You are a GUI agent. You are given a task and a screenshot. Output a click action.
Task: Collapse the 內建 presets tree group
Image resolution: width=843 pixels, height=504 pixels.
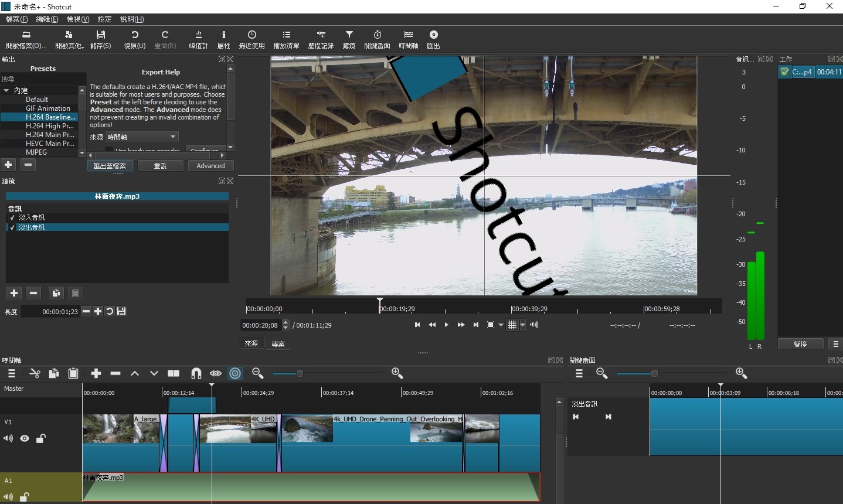coord(6,90)
